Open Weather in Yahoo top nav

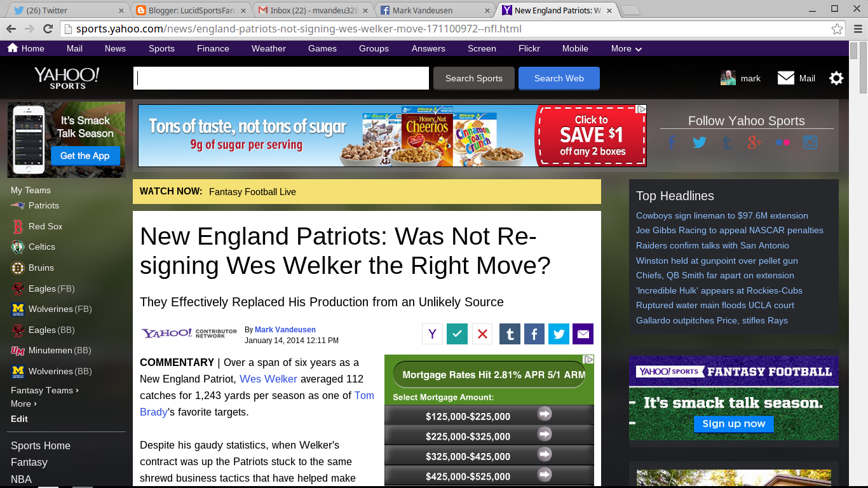point(268,48)
